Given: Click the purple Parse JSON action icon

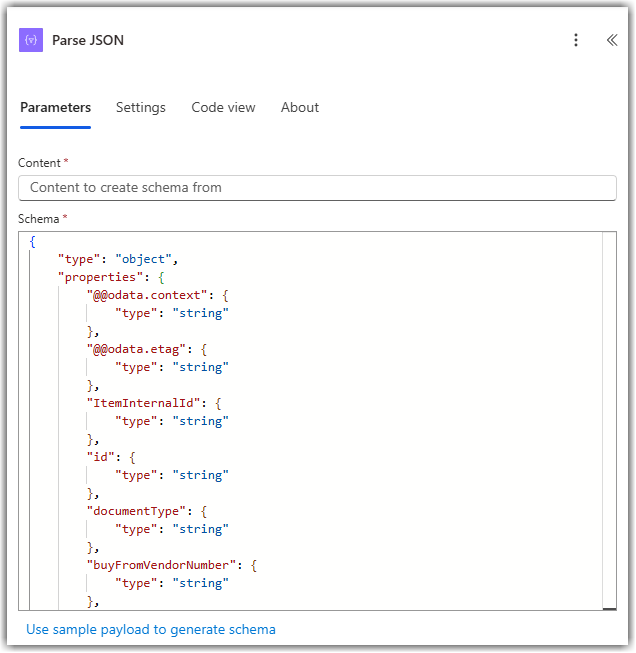Looking at the screenshot, I should [31, 40].
